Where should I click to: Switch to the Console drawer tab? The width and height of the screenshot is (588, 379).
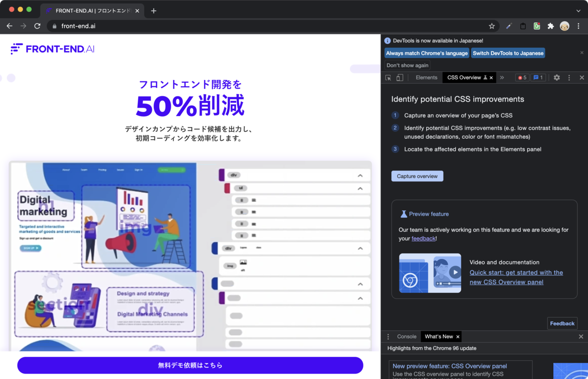pos(407,336)
